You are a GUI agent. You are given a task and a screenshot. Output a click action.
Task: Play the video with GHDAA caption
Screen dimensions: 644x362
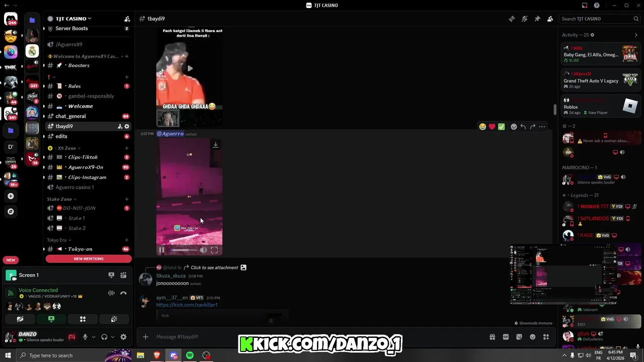point(190,68)
